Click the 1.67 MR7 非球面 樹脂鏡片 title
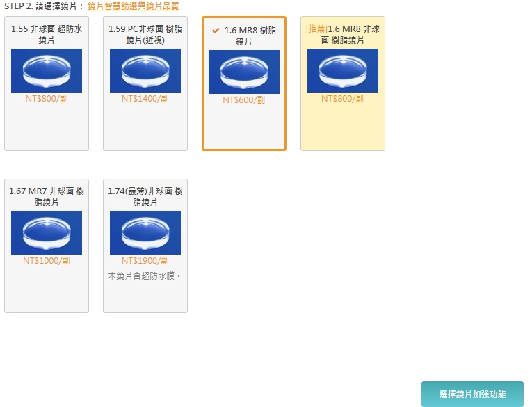Viewport: 532px width, 407px height. [47, 196]
